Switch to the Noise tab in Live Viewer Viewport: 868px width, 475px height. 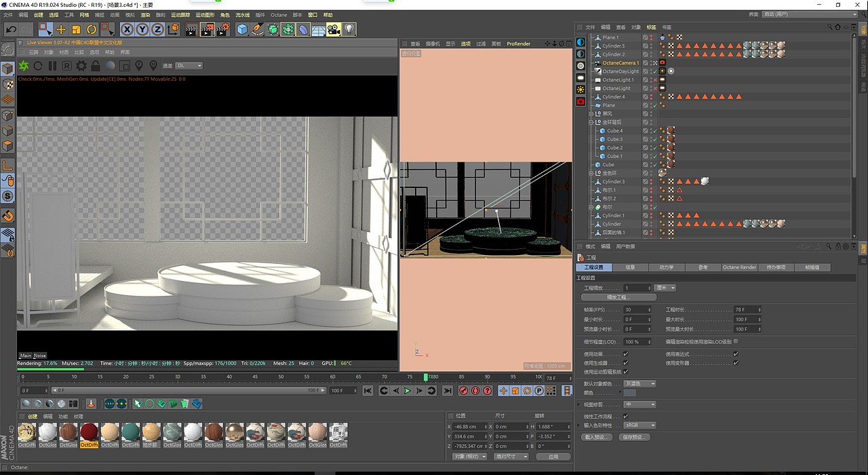pyautogui.click(x=40, y=356)
